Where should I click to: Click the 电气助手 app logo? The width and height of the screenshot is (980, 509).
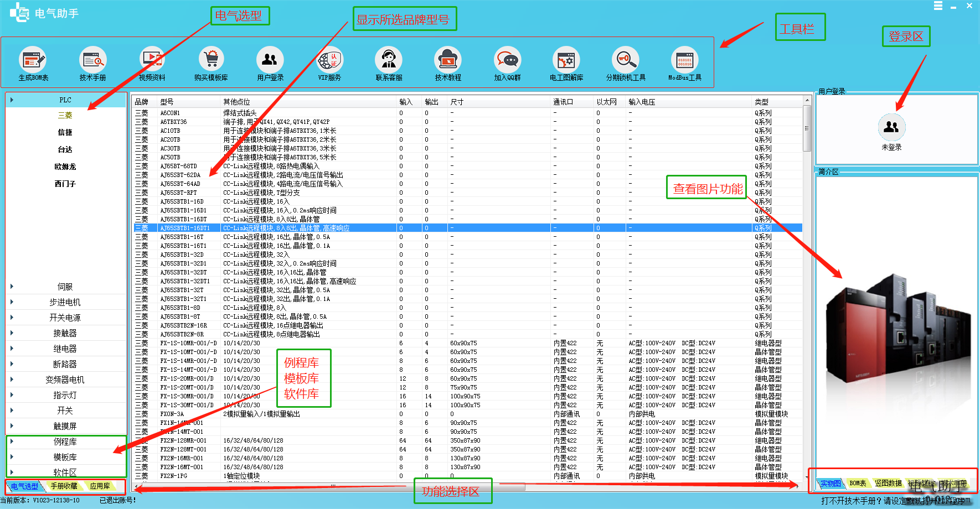coord(19,12)
